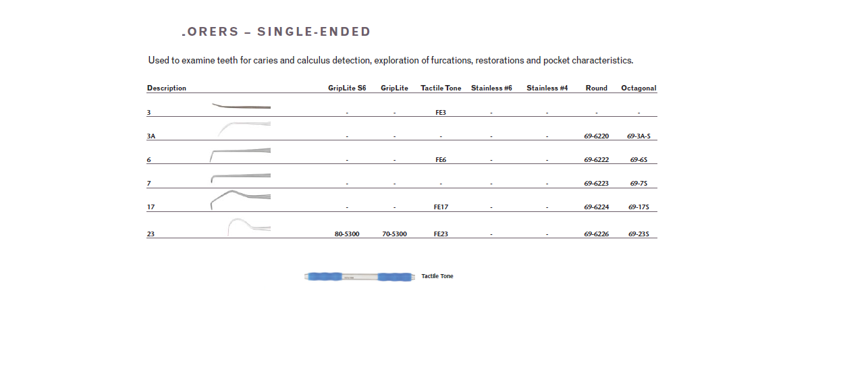
Task: Open Octagonal product code 69-23S
Action: point(639,234)
